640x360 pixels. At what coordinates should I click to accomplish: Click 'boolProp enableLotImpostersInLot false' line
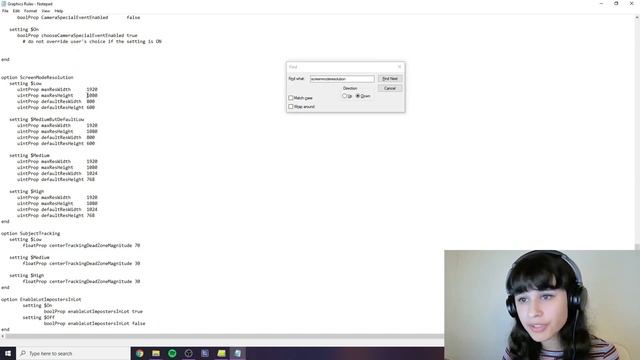(x=94, y=323)
